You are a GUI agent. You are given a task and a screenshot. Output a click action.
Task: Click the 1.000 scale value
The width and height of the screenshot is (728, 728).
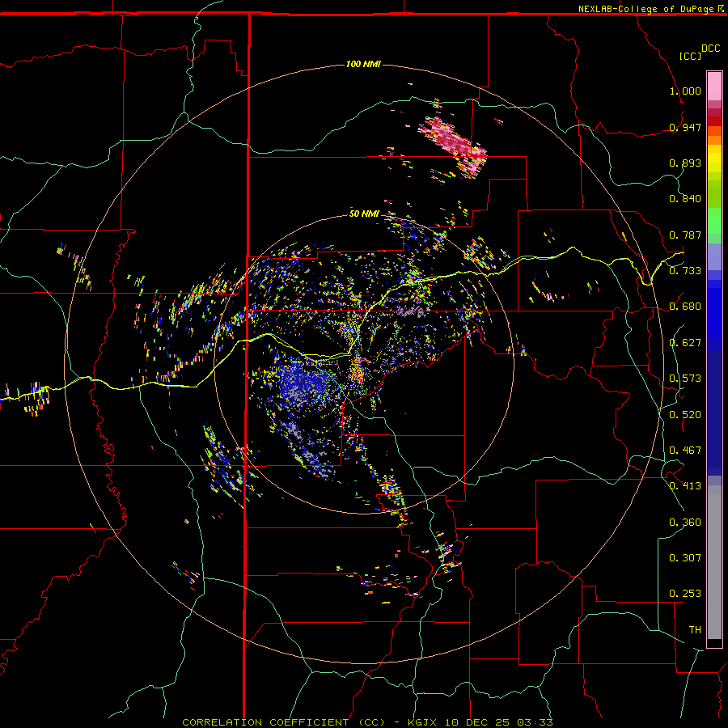tap(685, 91)
